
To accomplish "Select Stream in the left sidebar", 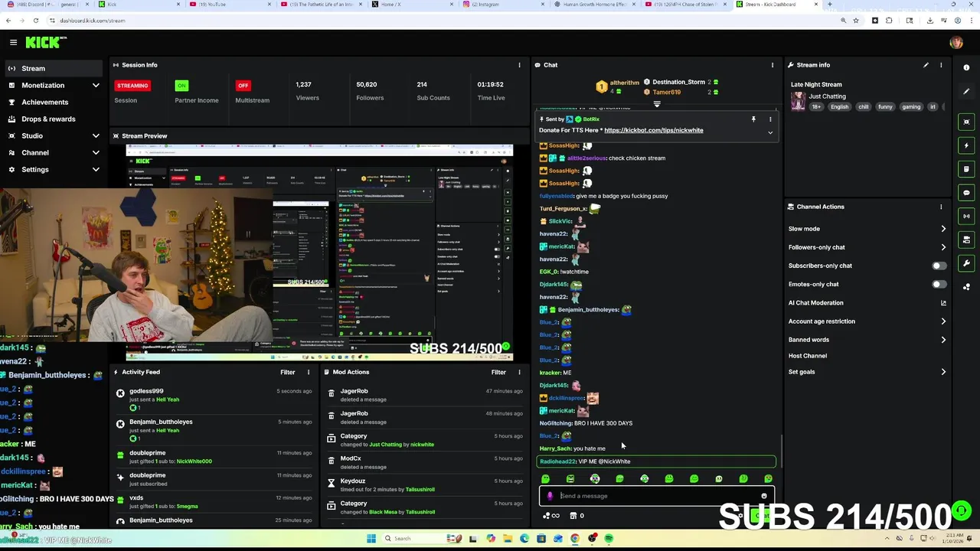I will 52,68.
